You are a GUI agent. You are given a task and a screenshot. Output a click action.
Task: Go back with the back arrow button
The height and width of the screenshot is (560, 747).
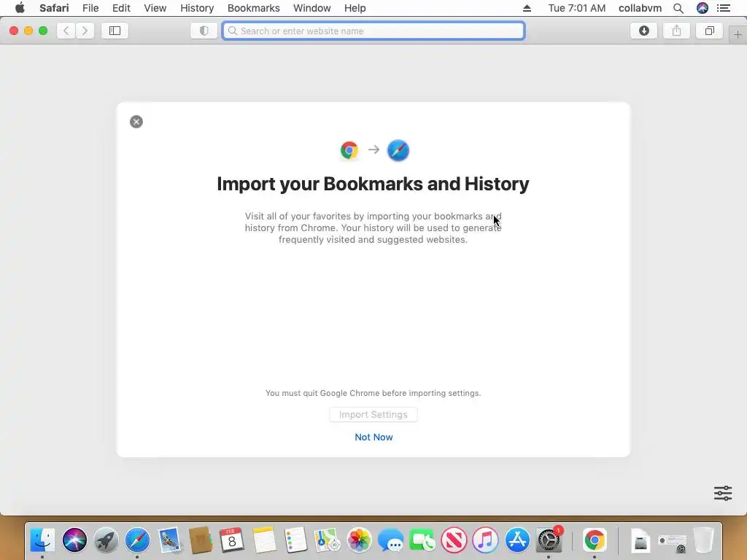[x=66, y=31]
